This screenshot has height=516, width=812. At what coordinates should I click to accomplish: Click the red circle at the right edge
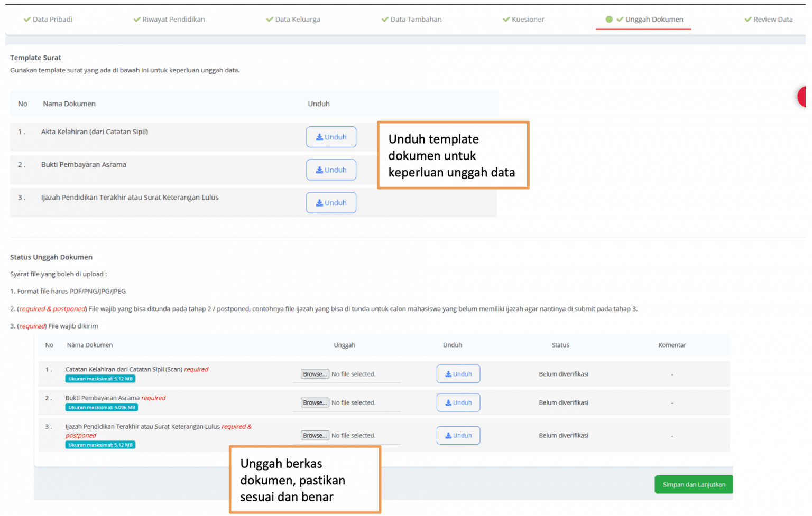805,97
